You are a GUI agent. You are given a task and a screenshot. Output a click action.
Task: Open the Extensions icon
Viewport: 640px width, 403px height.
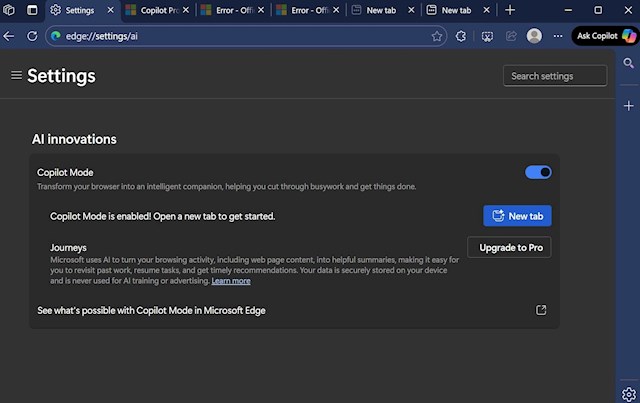(x=461, y=36)
